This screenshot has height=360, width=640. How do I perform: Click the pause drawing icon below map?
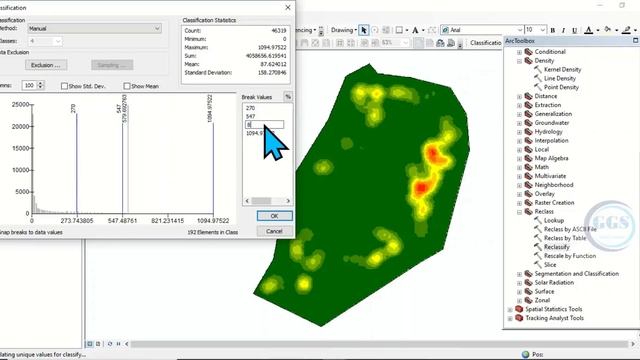click(x=118, y=344)
